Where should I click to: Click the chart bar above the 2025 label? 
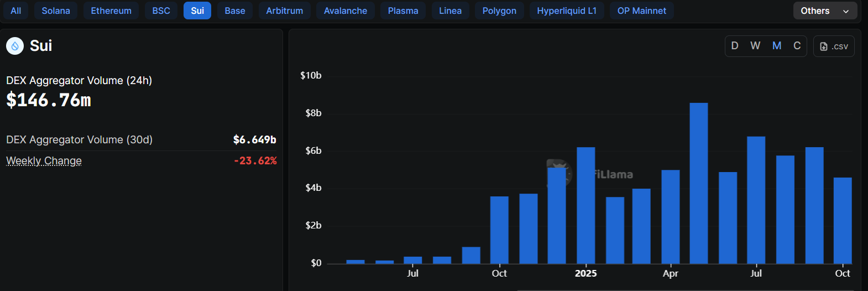click(586, 205)
